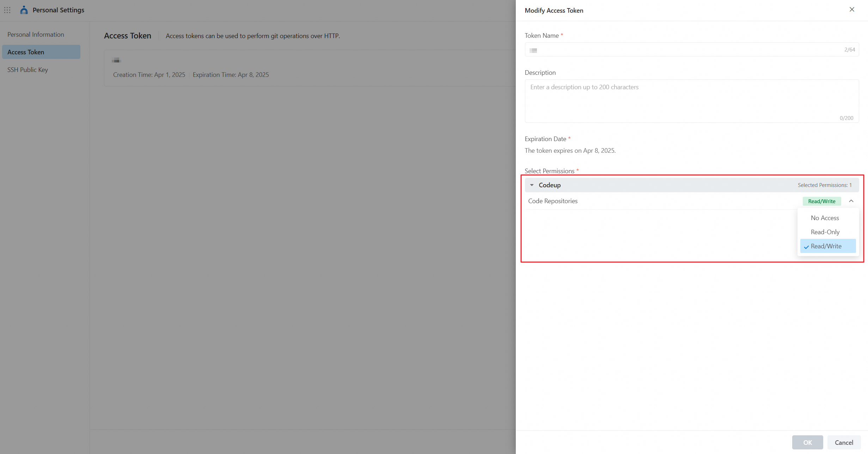This screenshot has width=868, height=454.
Task: Click the Code Repositories row label
Action: (x=552, y=201)
